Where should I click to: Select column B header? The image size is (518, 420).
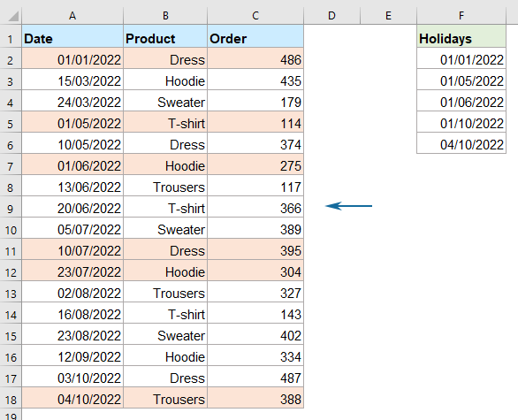pos(165,16)
